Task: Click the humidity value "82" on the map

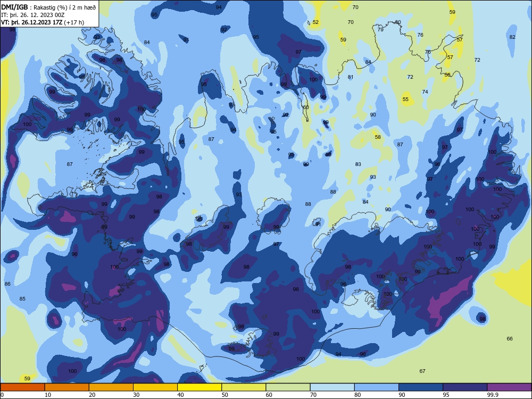Action: [512, 37]
